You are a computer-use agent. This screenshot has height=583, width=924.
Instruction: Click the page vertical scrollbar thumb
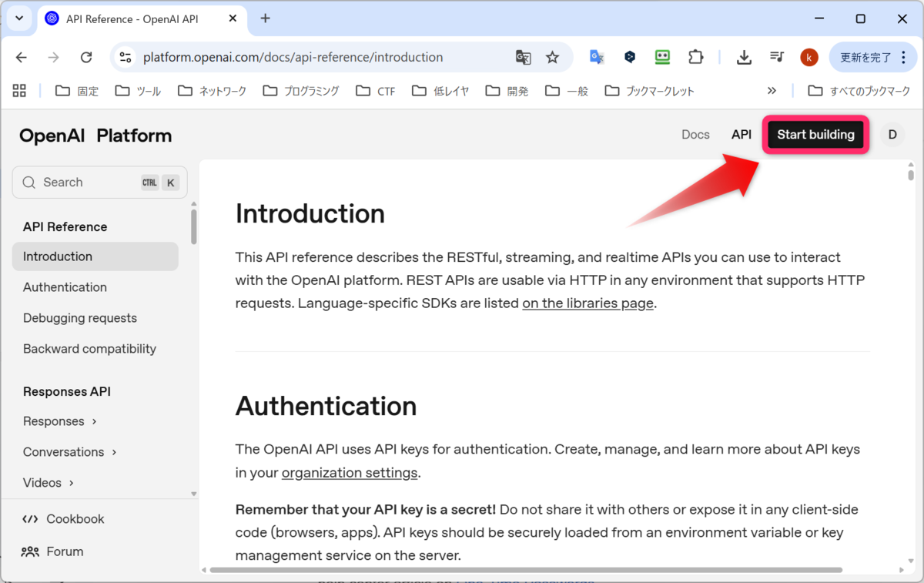click(911, 175)
